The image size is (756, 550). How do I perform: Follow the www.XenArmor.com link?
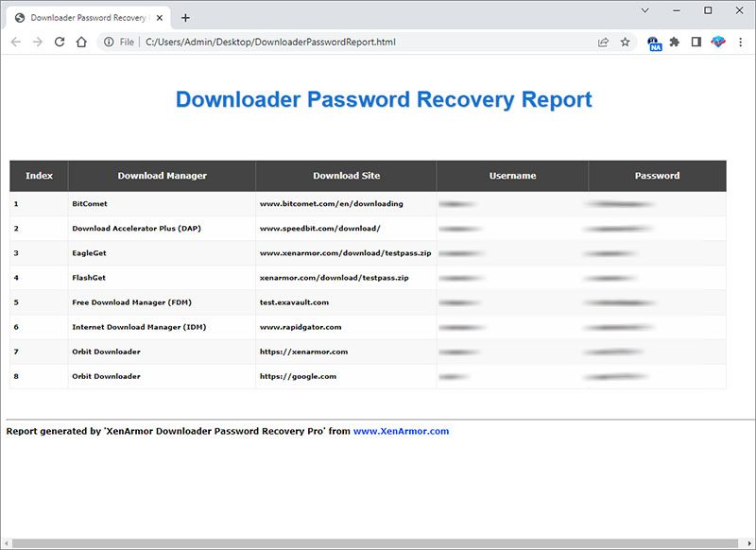click(401, 431)
